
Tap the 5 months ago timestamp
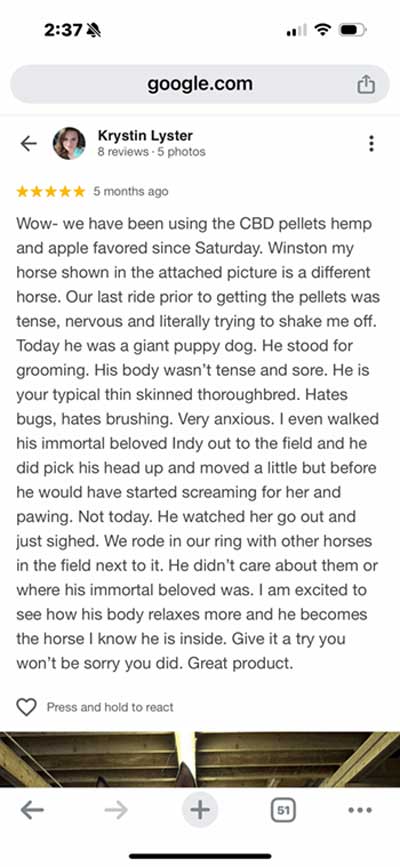click(x=131, y=191)
